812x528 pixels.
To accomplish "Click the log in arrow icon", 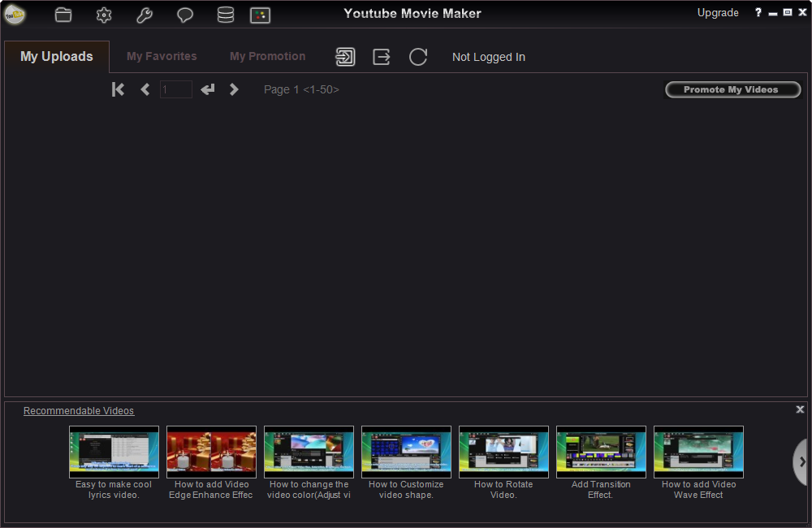I will pyautogui.click(x=345, y=57).
